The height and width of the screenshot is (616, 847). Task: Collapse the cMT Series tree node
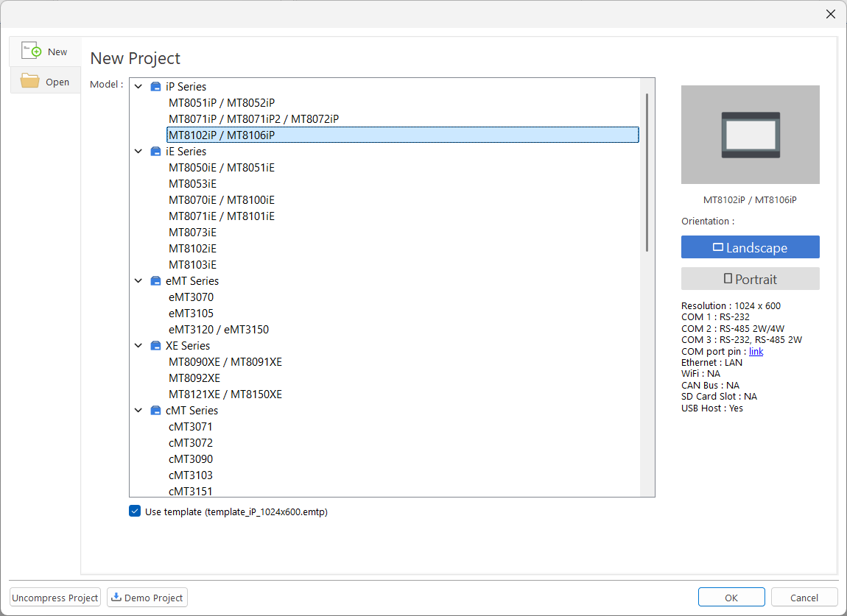[138, 411]
